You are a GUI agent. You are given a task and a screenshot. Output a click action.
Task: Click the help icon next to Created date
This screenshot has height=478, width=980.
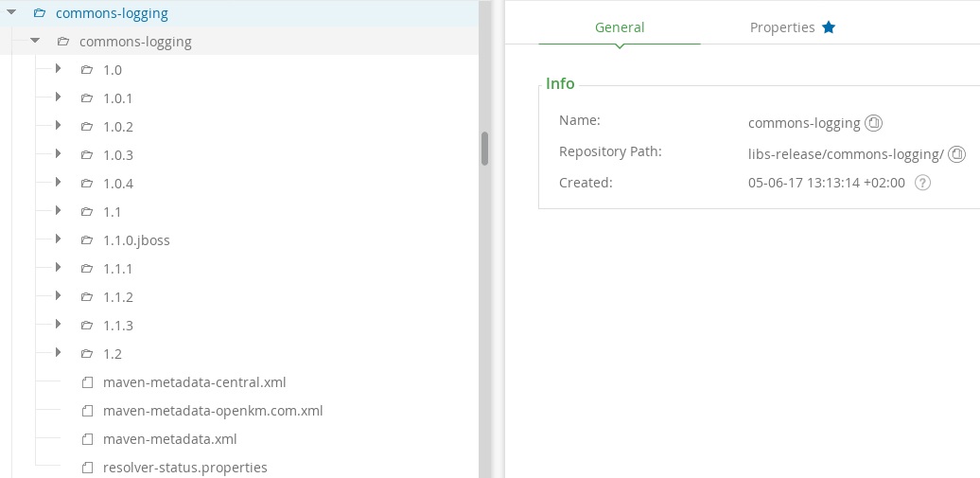click(923, 183)
